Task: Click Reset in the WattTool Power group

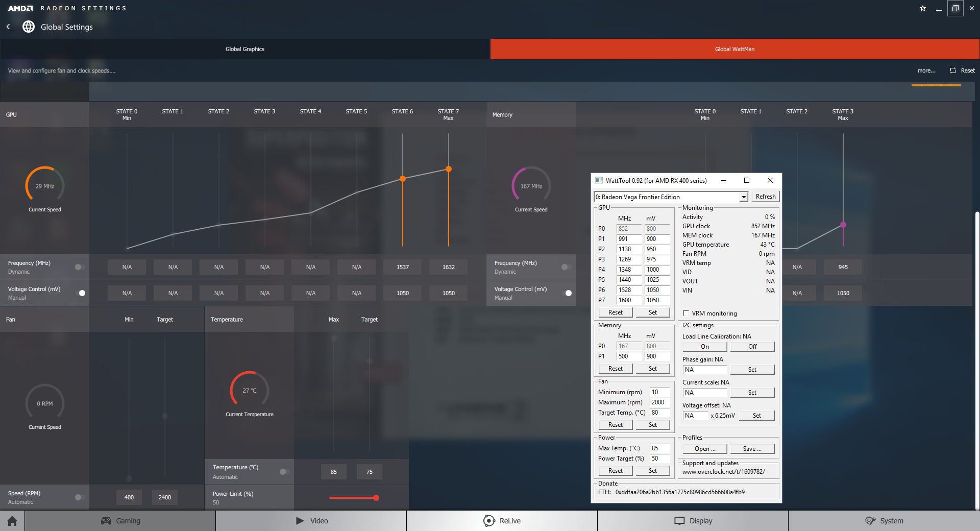Action: pyautogui.click(x=616, y=471)
